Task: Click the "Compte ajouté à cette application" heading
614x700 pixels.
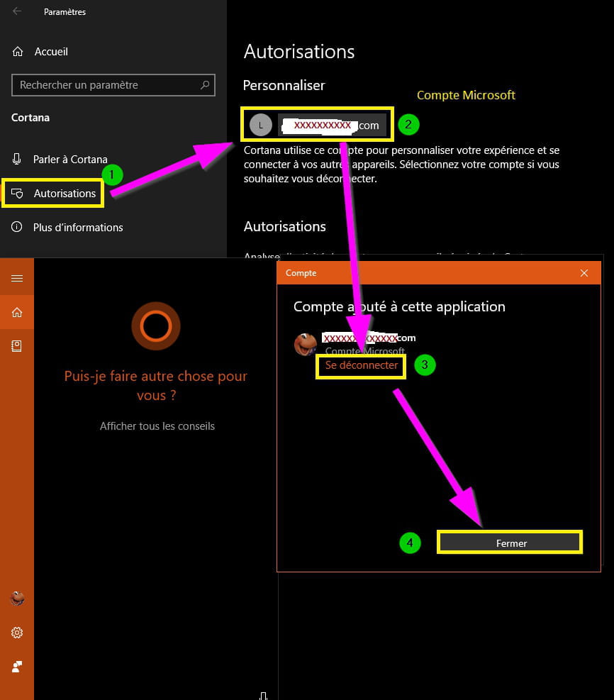Action: (399, 306)
